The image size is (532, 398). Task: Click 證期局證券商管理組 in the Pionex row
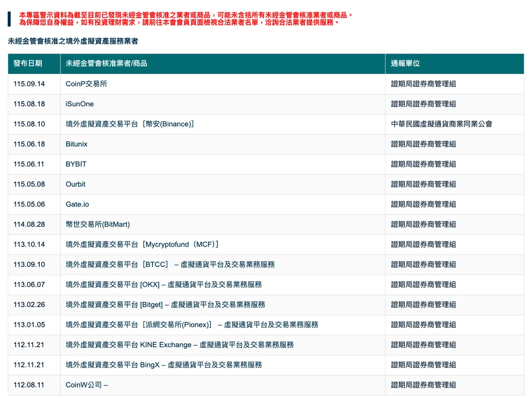[423, 324]
